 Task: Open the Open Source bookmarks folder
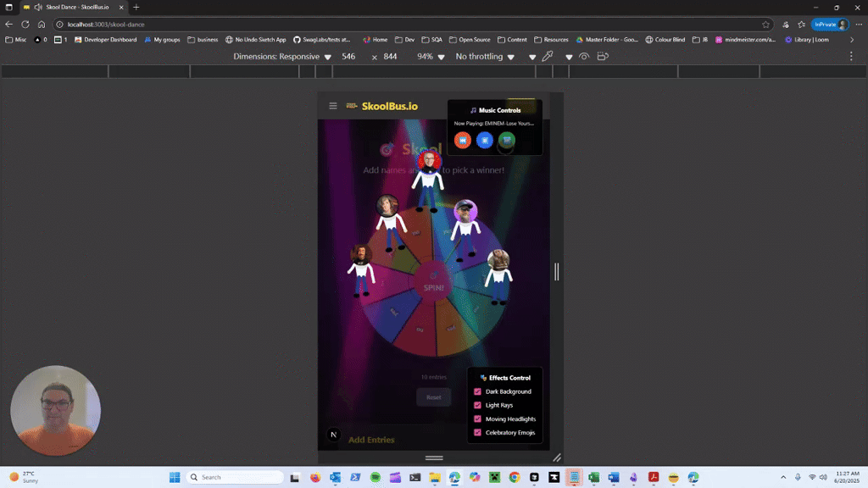point(470,40)
